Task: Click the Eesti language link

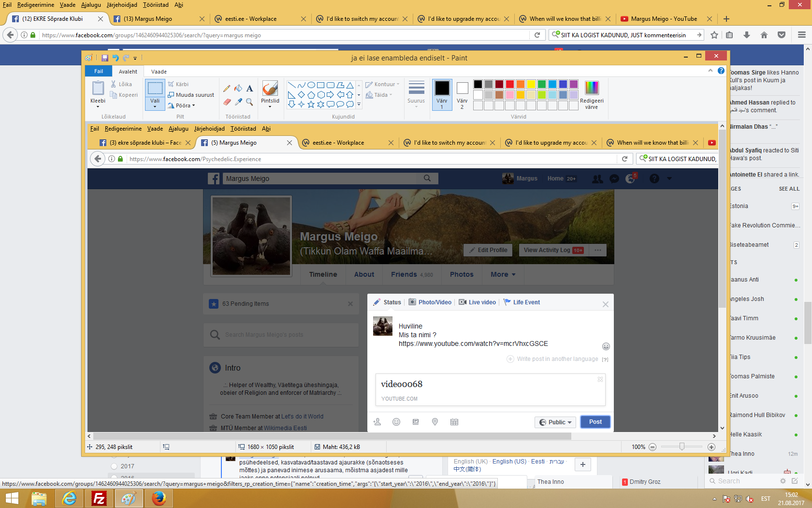Action: tap(538, 462)
